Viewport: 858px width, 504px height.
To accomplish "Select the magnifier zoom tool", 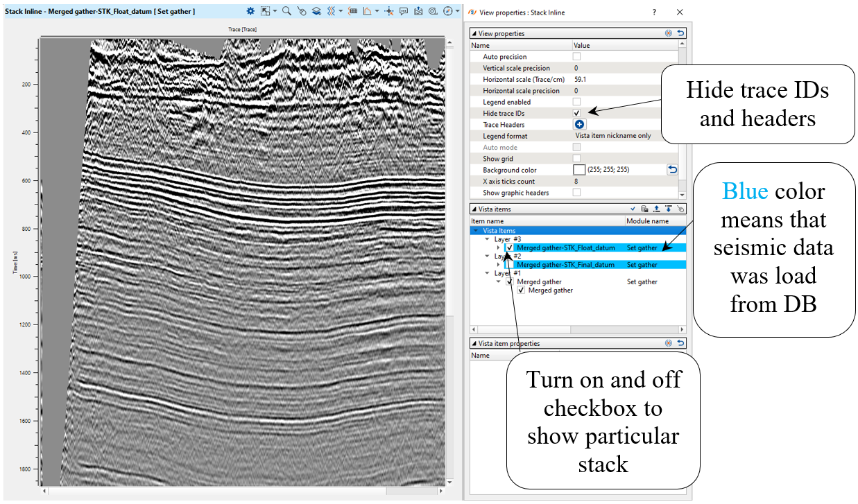I will point(286,12).
